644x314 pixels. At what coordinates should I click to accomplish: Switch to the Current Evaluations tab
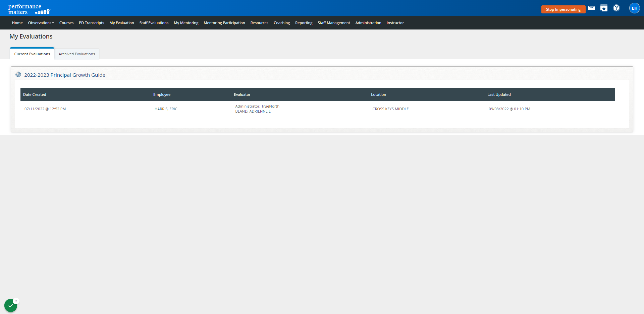(32, 54)
